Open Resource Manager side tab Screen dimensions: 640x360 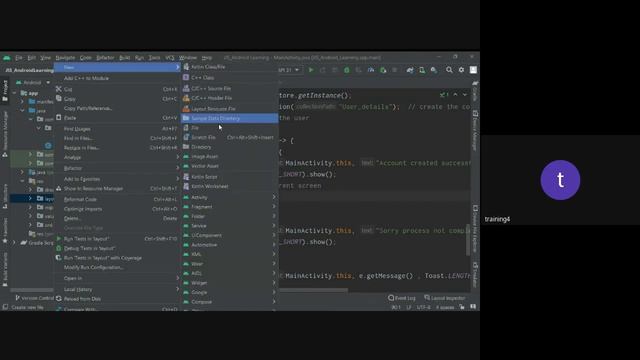click(x=5, y=134)
